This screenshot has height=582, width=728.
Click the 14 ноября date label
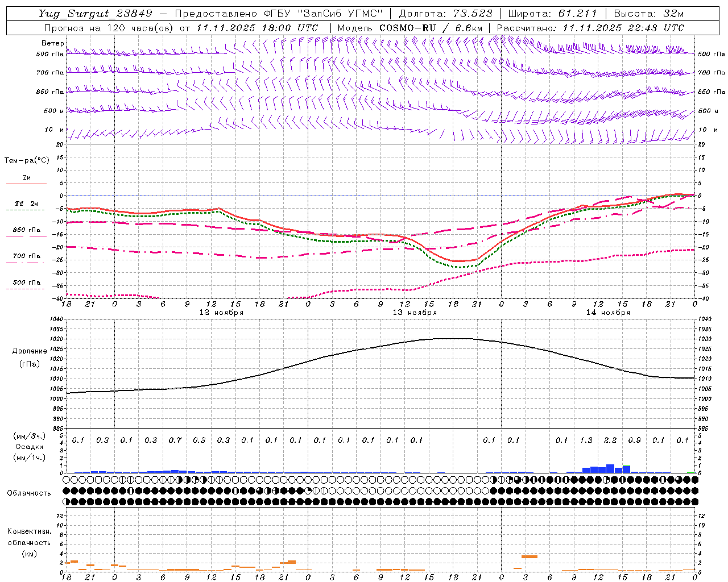(608, 313)
